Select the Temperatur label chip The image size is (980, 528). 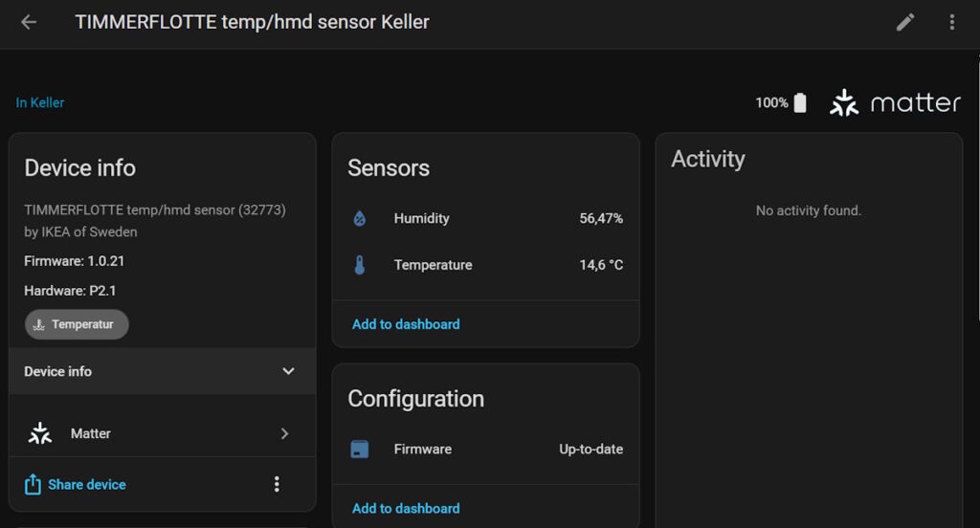click(x=77, y=324)
